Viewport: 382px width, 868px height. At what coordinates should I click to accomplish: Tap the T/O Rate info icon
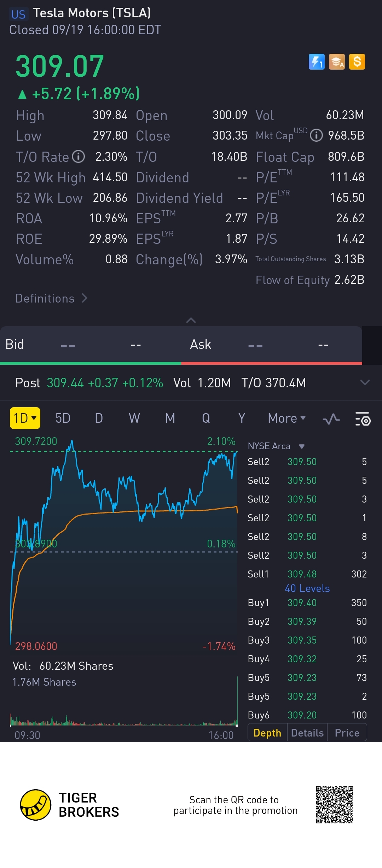coord(78,156)
